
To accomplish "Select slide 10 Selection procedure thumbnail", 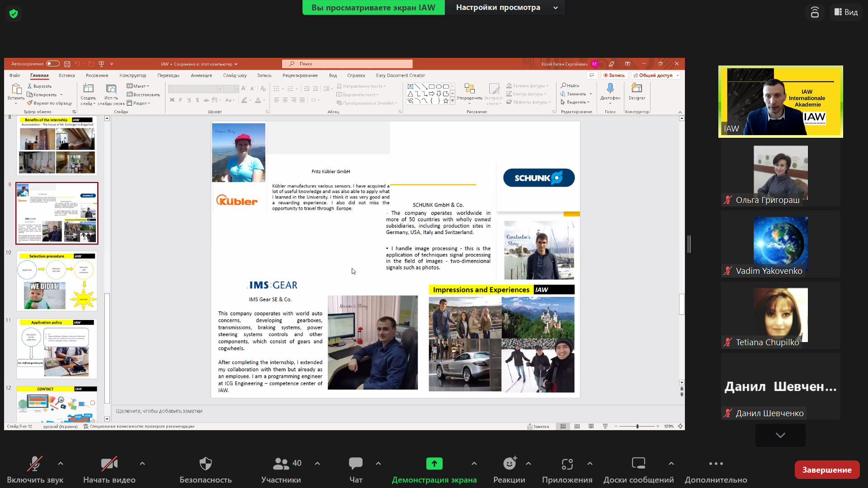I will (57, 281).
